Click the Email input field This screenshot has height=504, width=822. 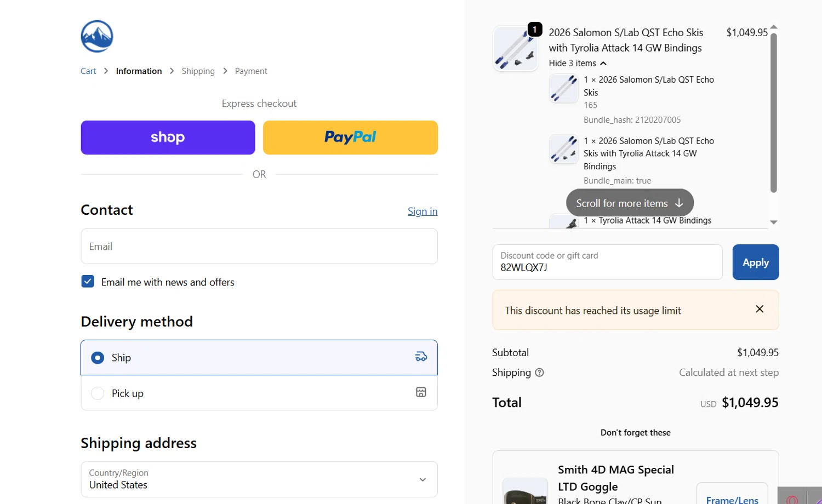[259, 247]
